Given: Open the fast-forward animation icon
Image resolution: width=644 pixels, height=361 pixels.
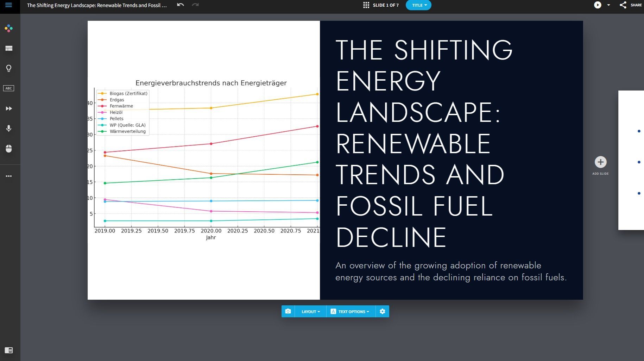Looking at the screenshot, I should pyautogui.click(x=9, y=108).
